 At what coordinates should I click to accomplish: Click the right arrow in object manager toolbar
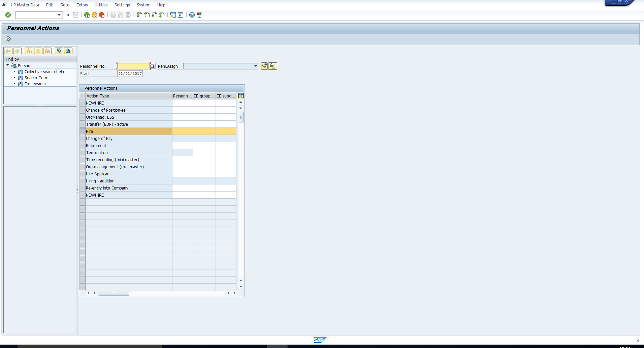coord(17,51)
